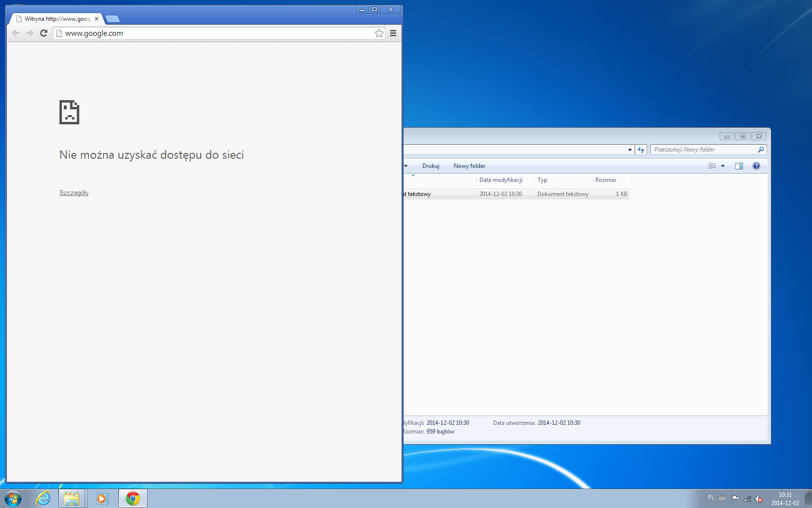This screenshot has height=508, width=812.
Task: Click the 2014-12-02 10:30 modification date cell
Action: (500, 194)
